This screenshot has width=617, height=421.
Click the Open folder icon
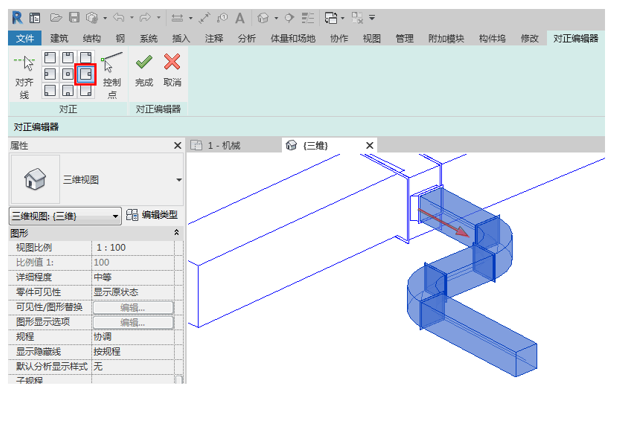[56, 18]
